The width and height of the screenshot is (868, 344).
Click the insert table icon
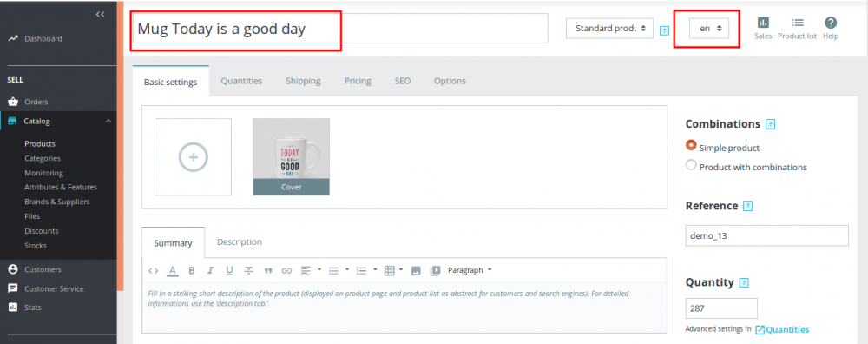tap(389, 271)
